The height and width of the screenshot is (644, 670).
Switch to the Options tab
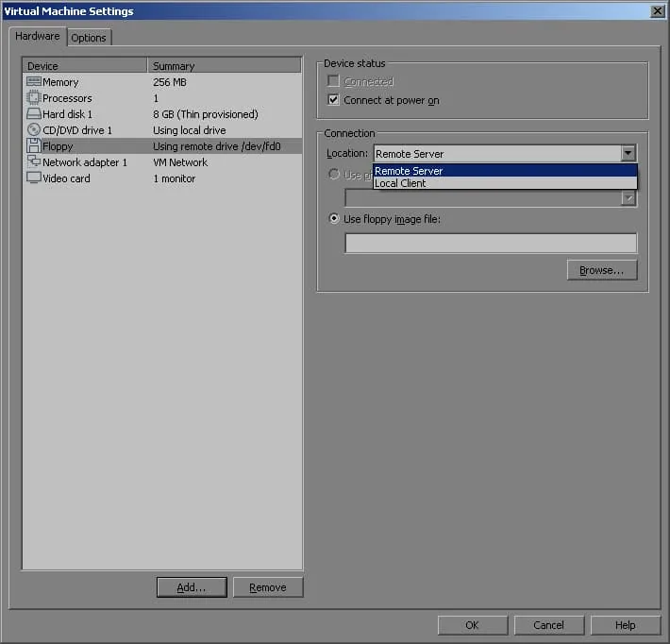pyautogui.click(x=89, y=38)
